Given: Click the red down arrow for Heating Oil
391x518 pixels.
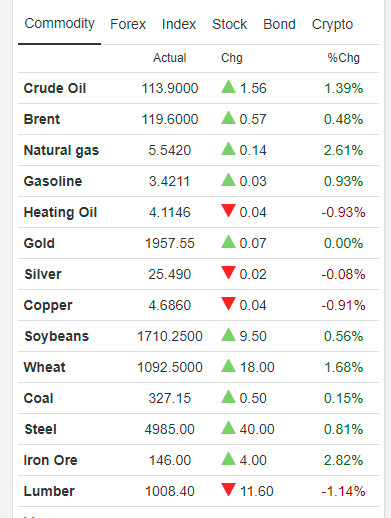Looking at the screenshot, I should pyautogui.click(x=228, y=211).
